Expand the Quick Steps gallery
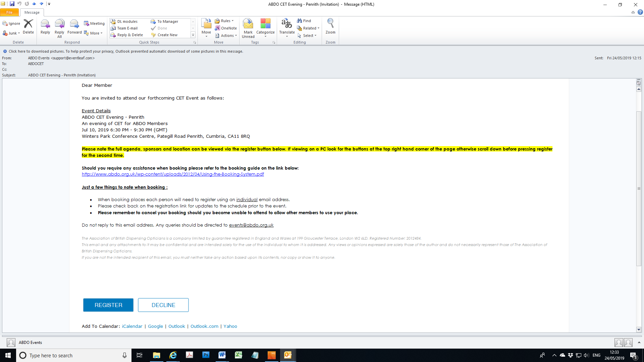The height and width of the screenshot is (362, 644). [193, 35]
